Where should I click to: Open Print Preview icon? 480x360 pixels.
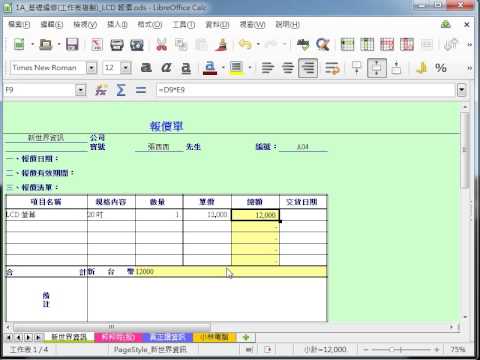[x=137, y=44]
